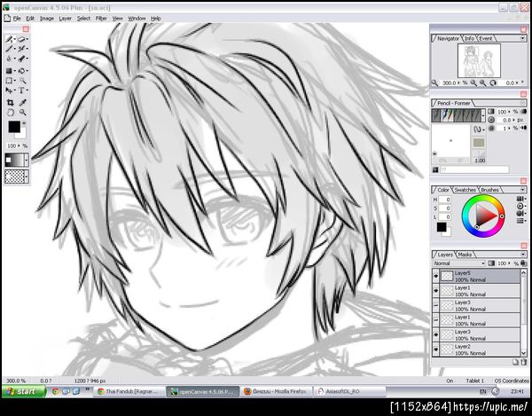The image size is (532, 416).
Task: Expand the brush preset strip dropdown
Action: [x=483, y=115]
